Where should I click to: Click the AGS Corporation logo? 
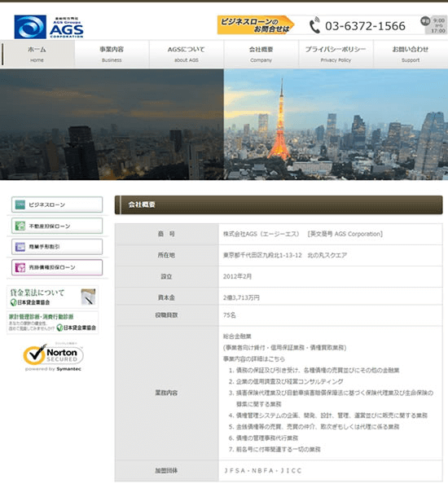click(x=49, y=27)
